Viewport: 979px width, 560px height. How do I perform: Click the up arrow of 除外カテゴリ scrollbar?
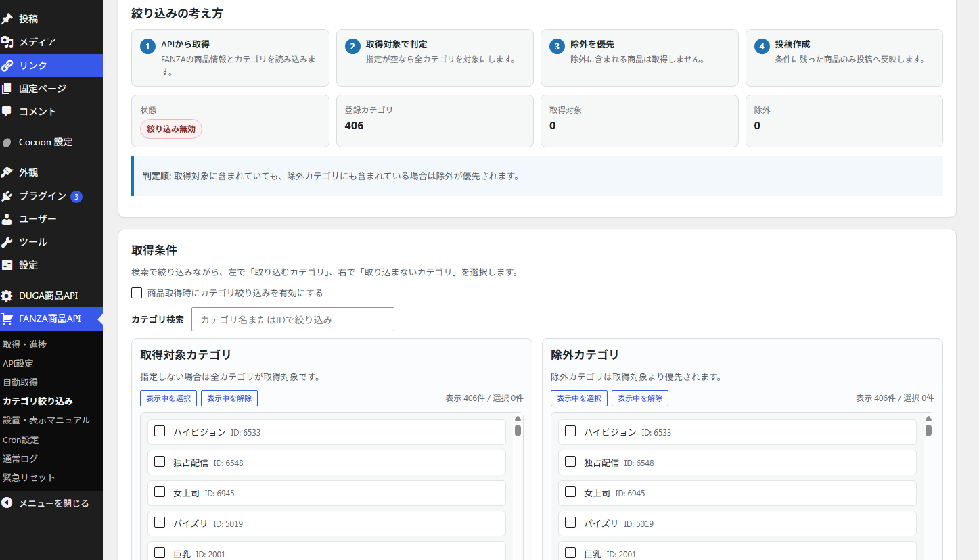tap(928, 419)
